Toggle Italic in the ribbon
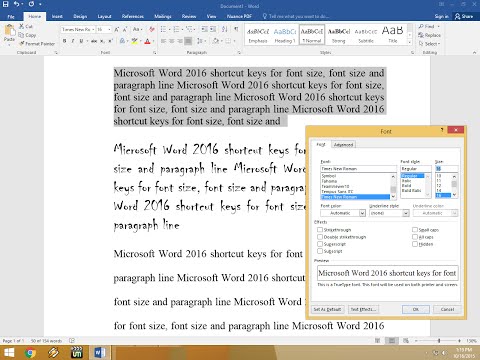Screen dimensions: 480x360 click(x=73, y=41)
